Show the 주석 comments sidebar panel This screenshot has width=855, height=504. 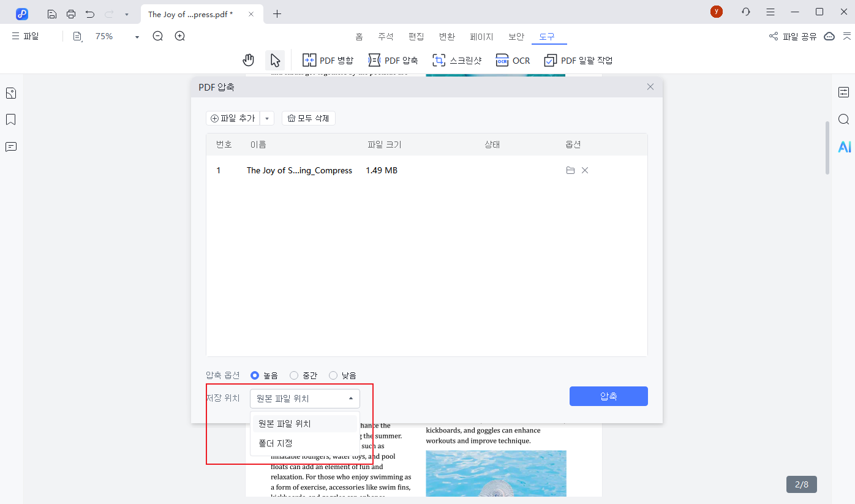[x=10, y=146]
